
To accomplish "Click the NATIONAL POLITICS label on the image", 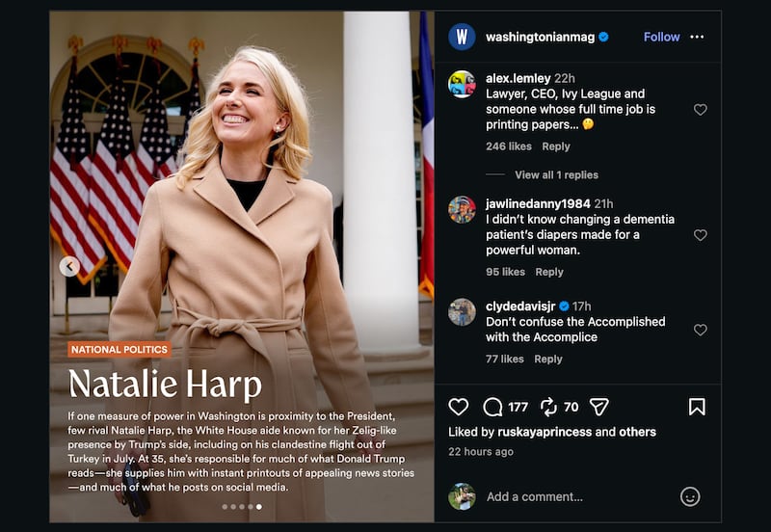I will [120, 350].
